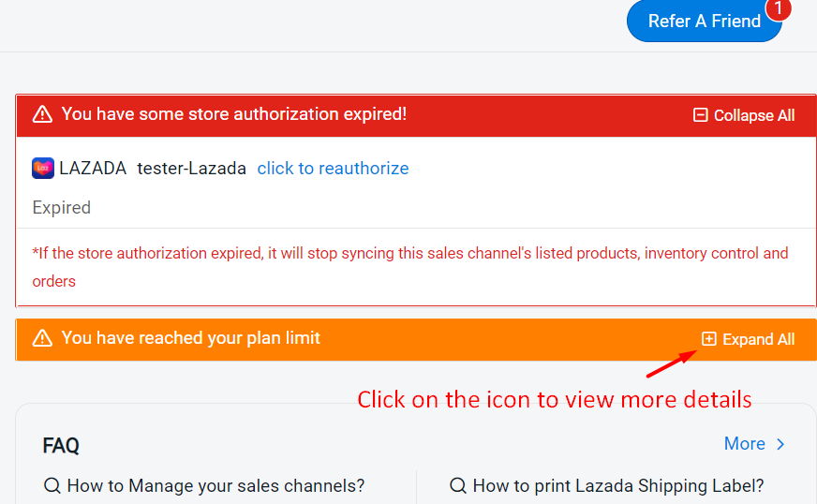Select the tester-Lazada store name

click(x=191, y=169)
